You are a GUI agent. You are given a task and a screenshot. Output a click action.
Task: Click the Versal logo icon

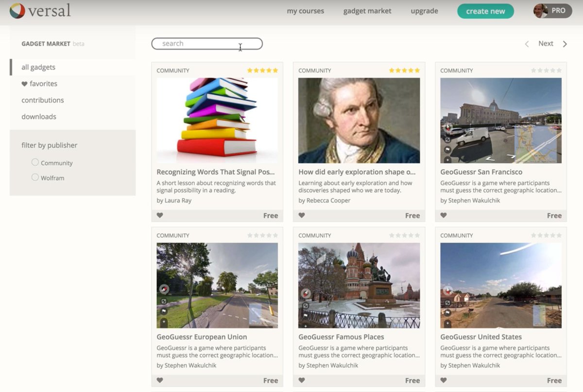(17, 11)
